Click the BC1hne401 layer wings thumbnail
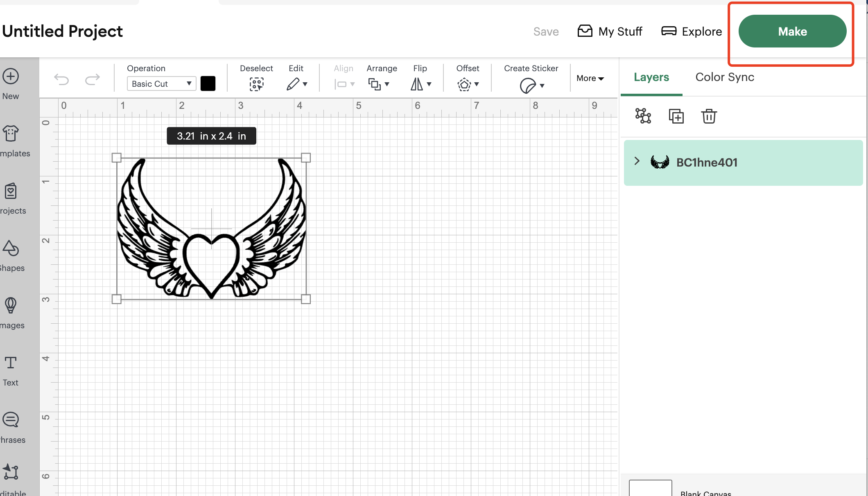This screenshot has width=868, height=496. 660,162
